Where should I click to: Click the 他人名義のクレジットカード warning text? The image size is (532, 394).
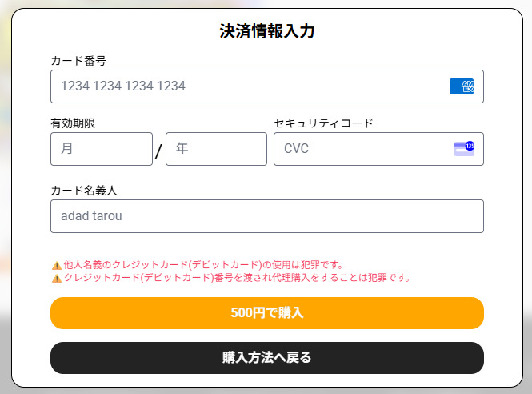click(x=203, y=265)
